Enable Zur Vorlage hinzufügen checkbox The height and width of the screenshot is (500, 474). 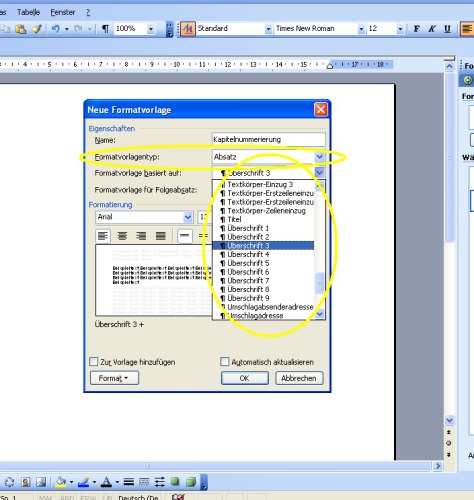coord(94,362)
